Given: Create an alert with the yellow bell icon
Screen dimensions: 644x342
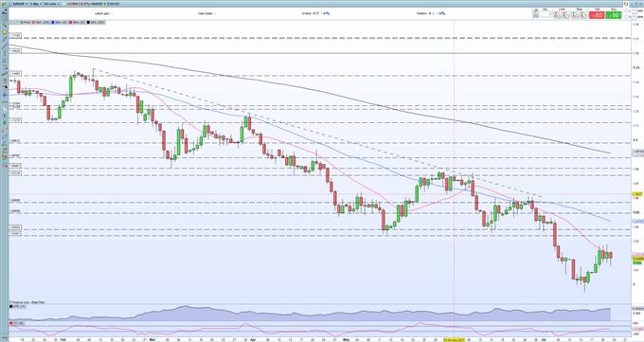Looking at the screenshot, I should pyautogui.click(x=5, y=32).
